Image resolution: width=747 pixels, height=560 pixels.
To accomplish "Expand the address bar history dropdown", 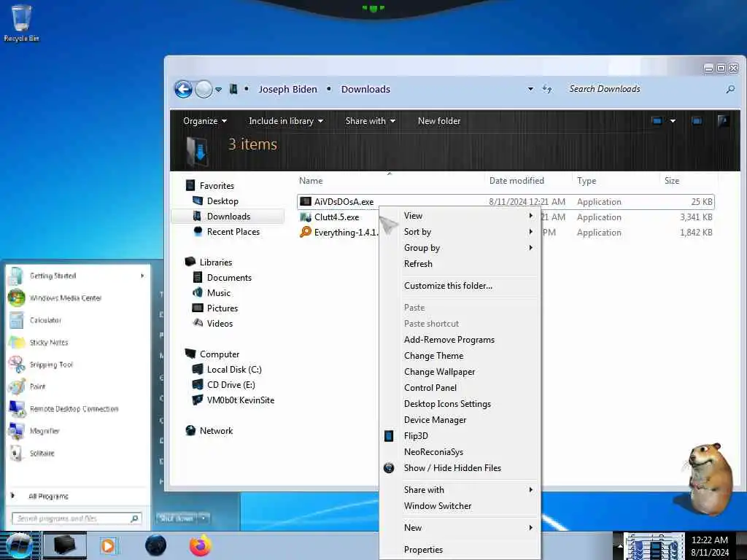I will [x=530, y=89].
